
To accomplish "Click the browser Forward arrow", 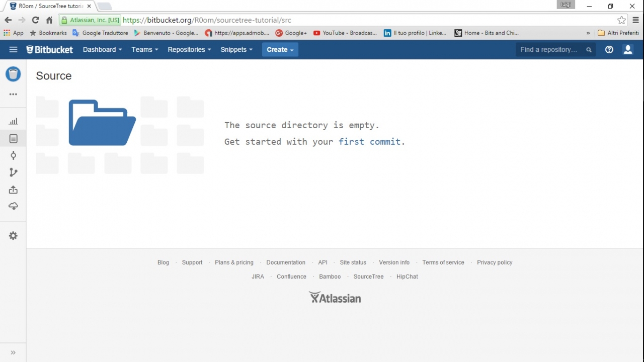I will coord(22,20).
